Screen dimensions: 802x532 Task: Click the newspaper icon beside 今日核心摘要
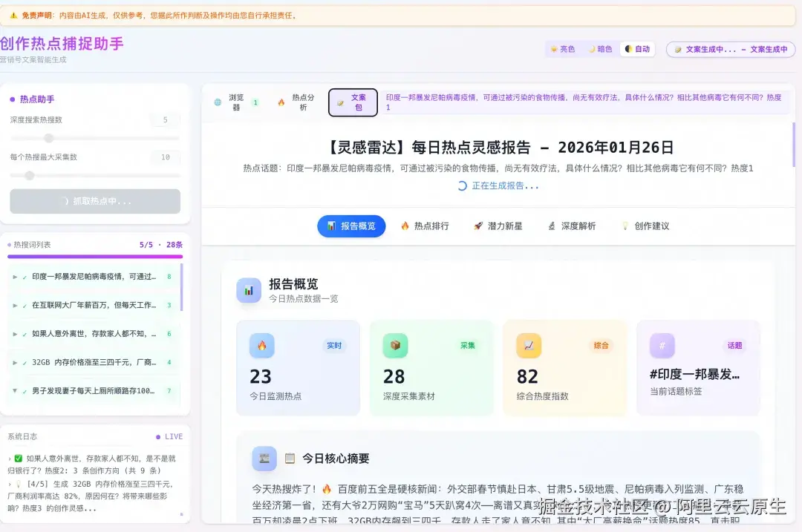(x=264, y=459)
